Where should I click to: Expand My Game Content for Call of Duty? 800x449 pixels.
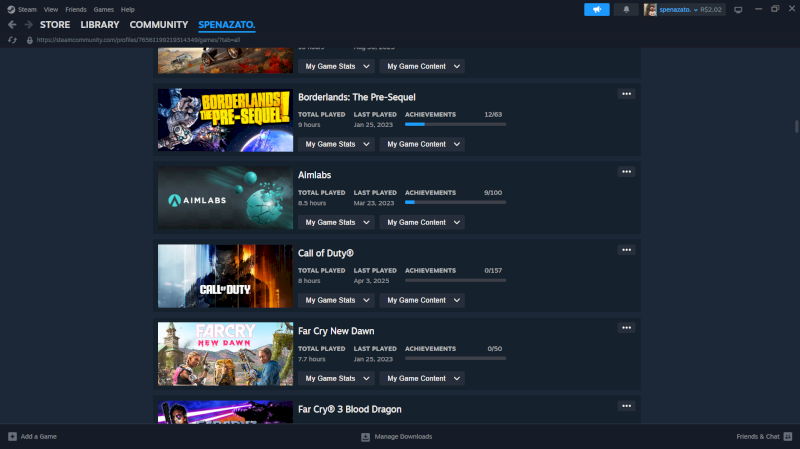(422, 300)
